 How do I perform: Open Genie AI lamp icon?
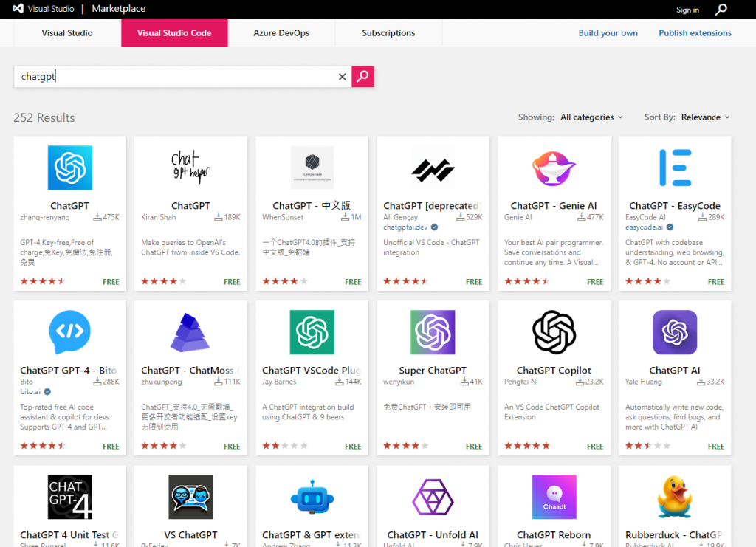click(x=554, y=168)
